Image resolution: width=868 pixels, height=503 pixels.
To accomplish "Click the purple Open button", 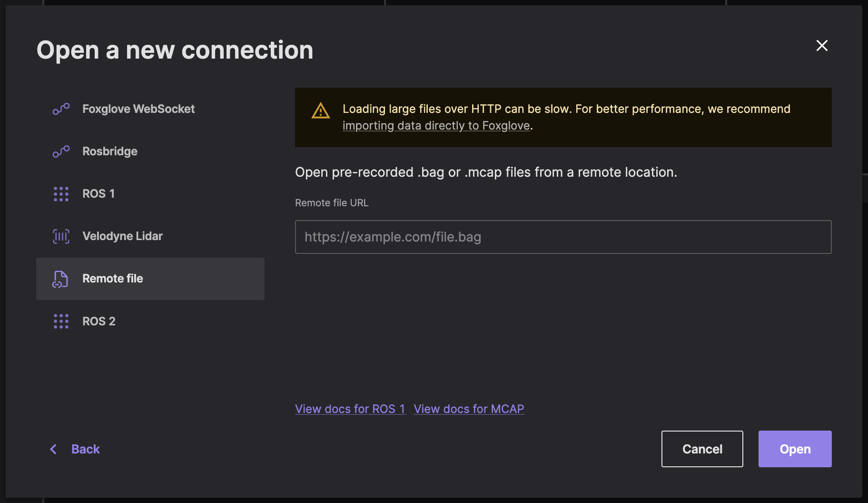I will 795,449.
